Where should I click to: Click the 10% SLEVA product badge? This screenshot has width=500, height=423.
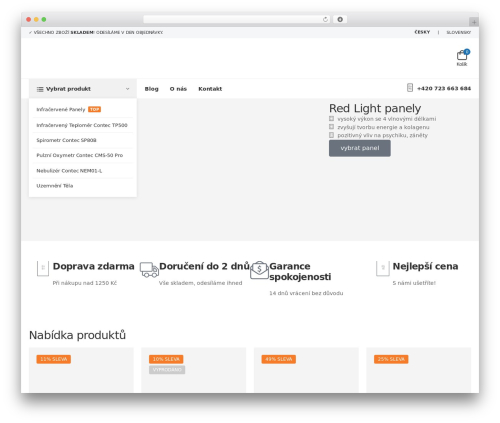pos(166,359)
